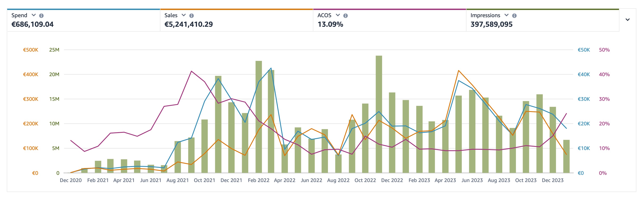Select the Impressions total 397,589,095
Viewport: 644px width, 199px height.
491,24
